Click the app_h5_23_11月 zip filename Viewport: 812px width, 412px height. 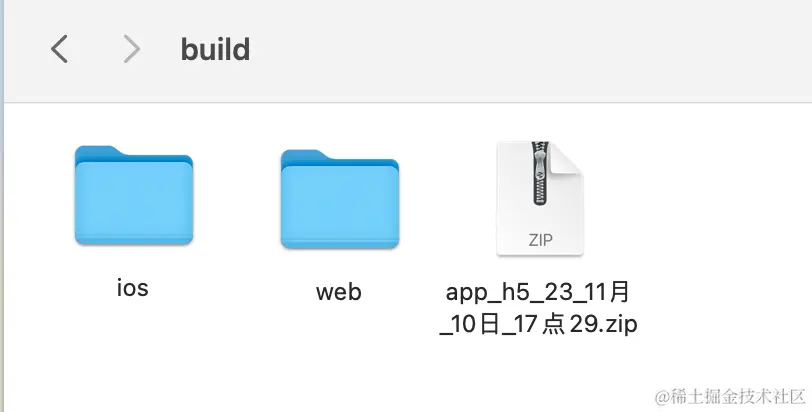(539, 292)
